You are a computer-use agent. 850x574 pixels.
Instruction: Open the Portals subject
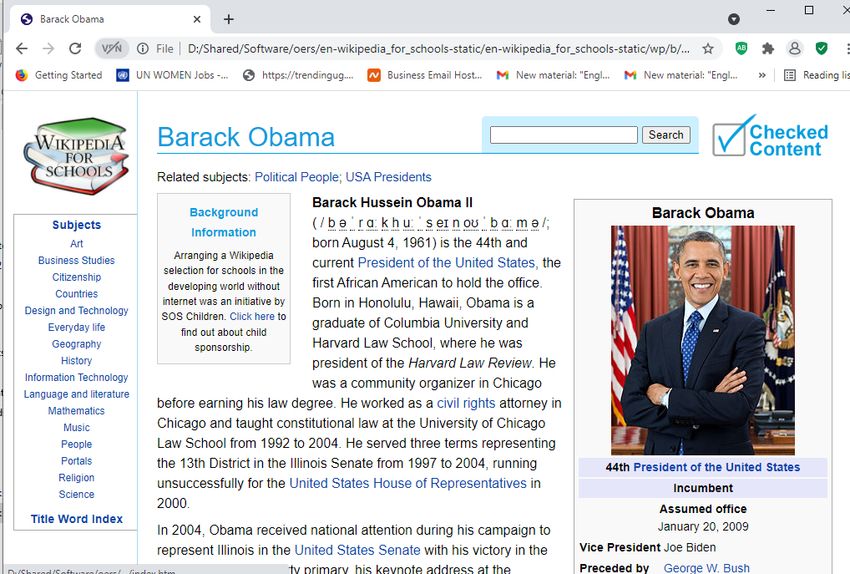coord(76,462)
